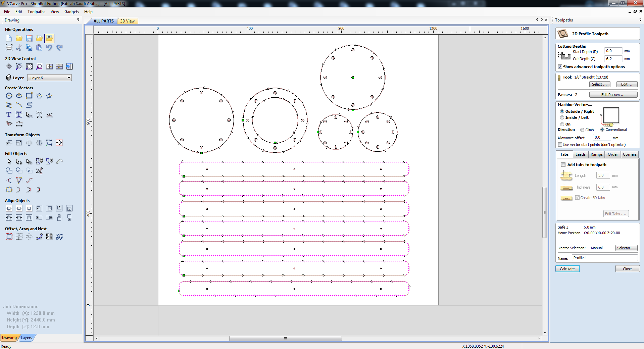Click the Cut Depth input field
The image size is (644, 349).
coord(613,59)
